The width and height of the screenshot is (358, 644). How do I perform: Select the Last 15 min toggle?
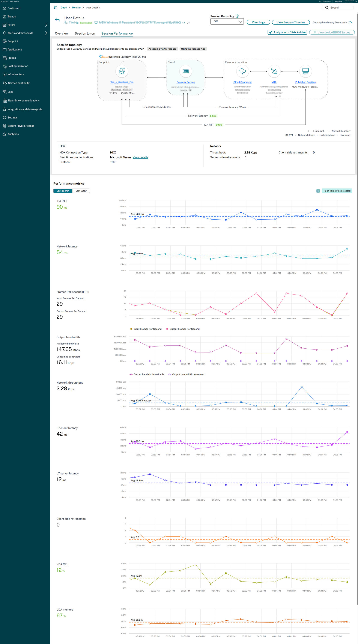(x=63, y=191)
